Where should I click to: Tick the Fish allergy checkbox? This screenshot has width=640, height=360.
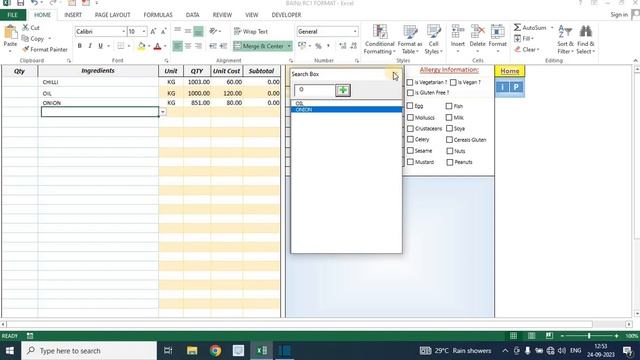coord(449,106)
